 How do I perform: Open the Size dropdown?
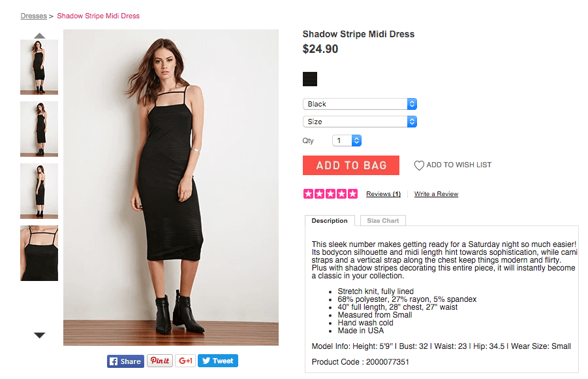tap(360, 122)
